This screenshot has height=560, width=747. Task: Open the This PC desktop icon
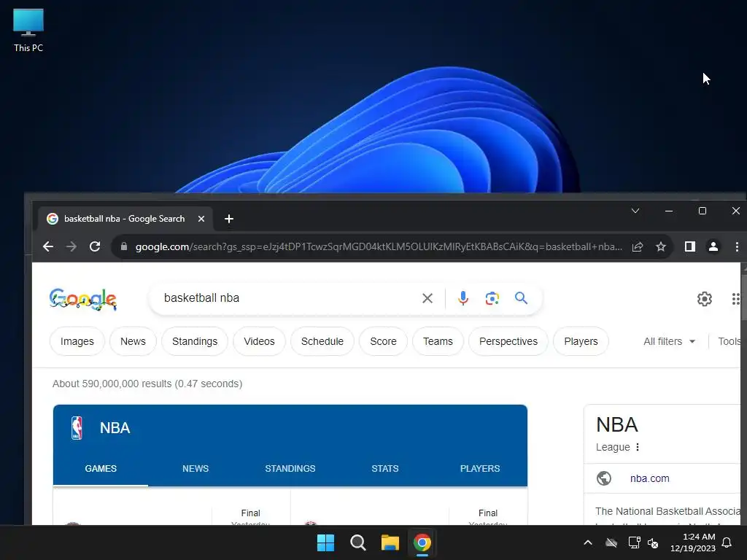click(28, 31)
